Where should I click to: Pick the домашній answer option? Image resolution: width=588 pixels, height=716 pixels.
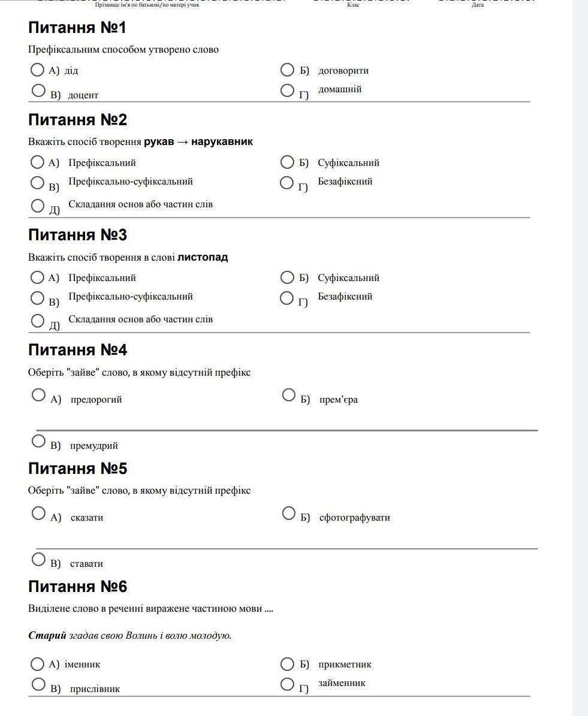point(287,90)
